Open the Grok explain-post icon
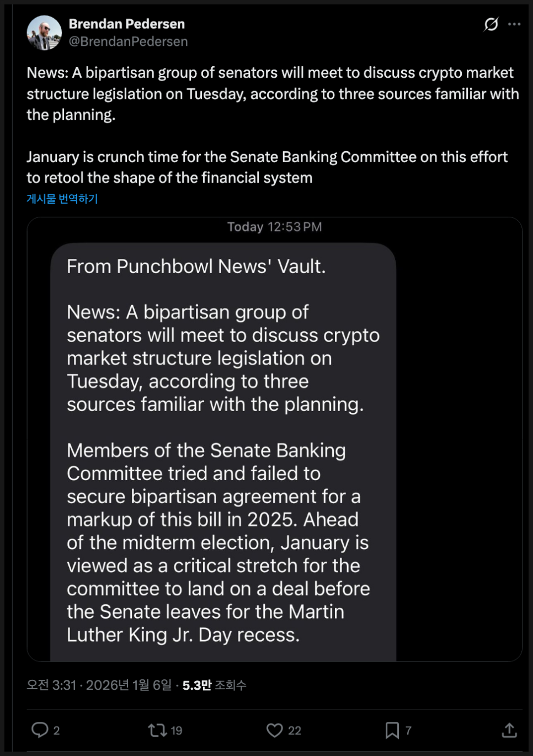The height and width of the screenshot is (756, 533). click(491, 24)
